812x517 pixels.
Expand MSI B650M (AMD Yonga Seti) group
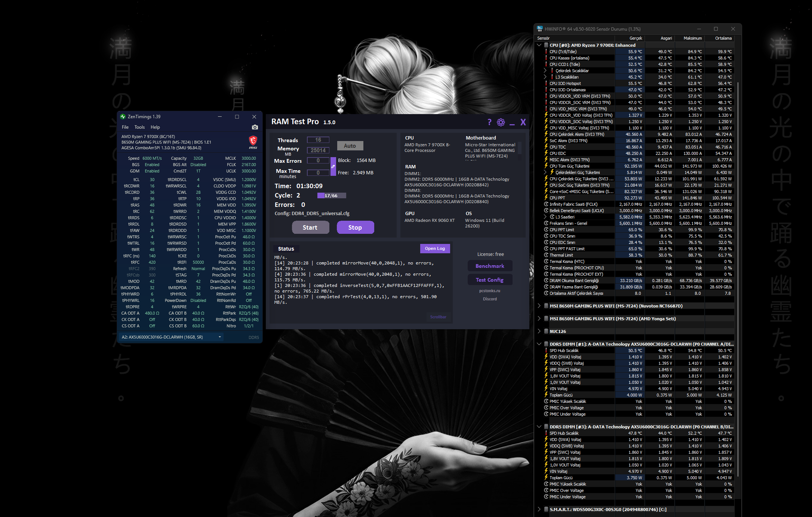pyautogui.click(x=539, y=319)
